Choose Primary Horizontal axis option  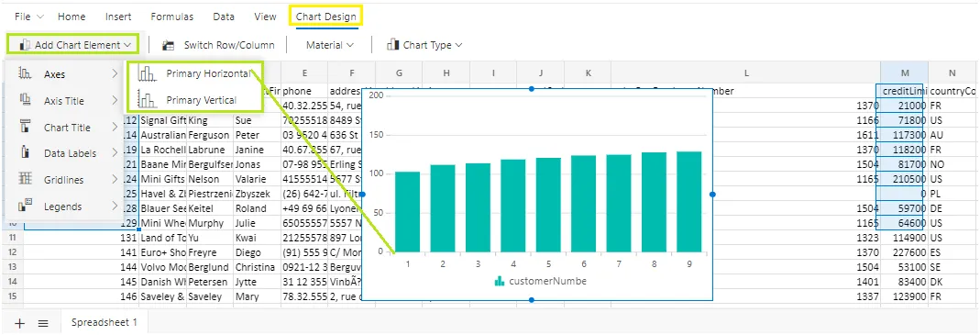pyautogui.click(x=194, y=74)
